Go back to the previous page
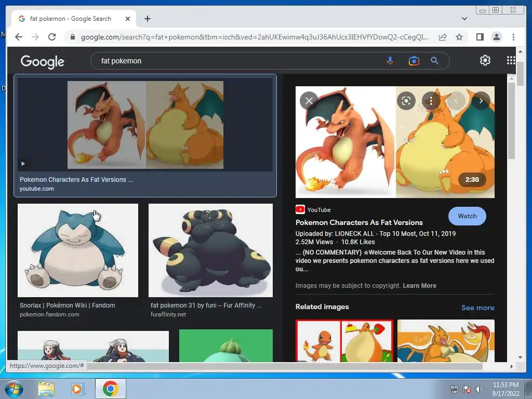Viewport: 532px width, 399px height. pos(19,37)
